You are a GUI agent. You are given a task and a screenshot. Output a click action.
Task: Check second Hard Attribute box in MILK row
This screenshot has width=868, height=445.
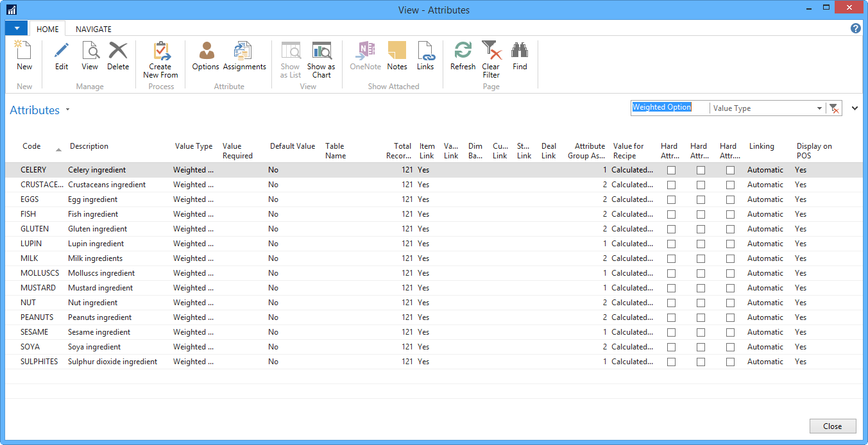click(701, 259)
